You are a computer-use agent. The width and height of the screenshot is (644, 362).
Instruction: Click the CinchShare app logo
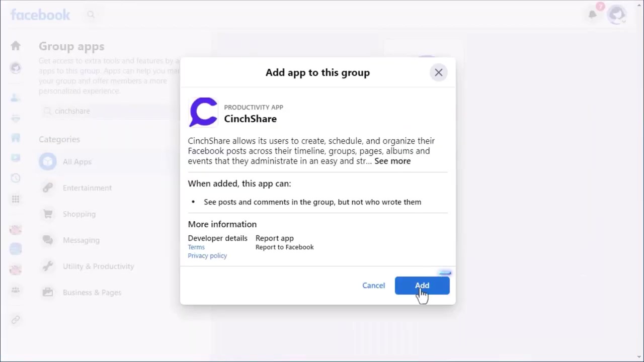pyautogui.click(x=203, y=112)
